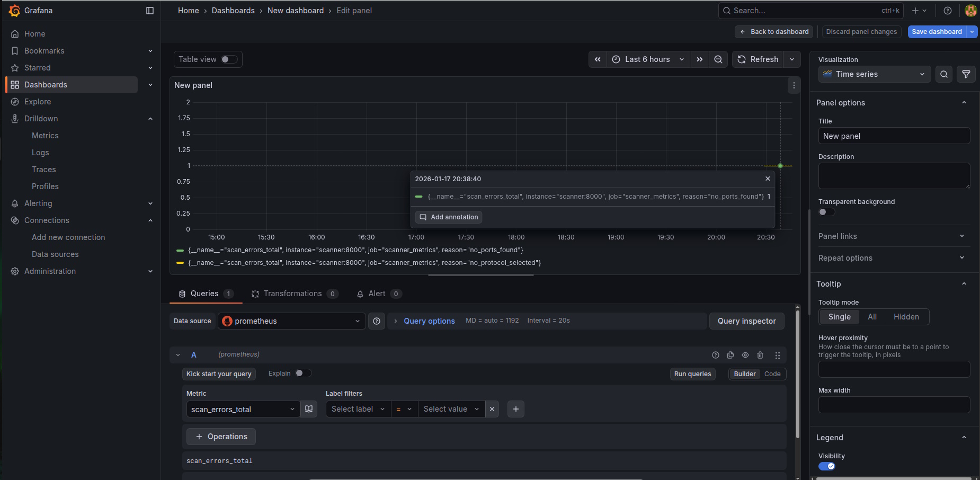Zoom out the time range

pyautogui.click(x=718, y=59)
